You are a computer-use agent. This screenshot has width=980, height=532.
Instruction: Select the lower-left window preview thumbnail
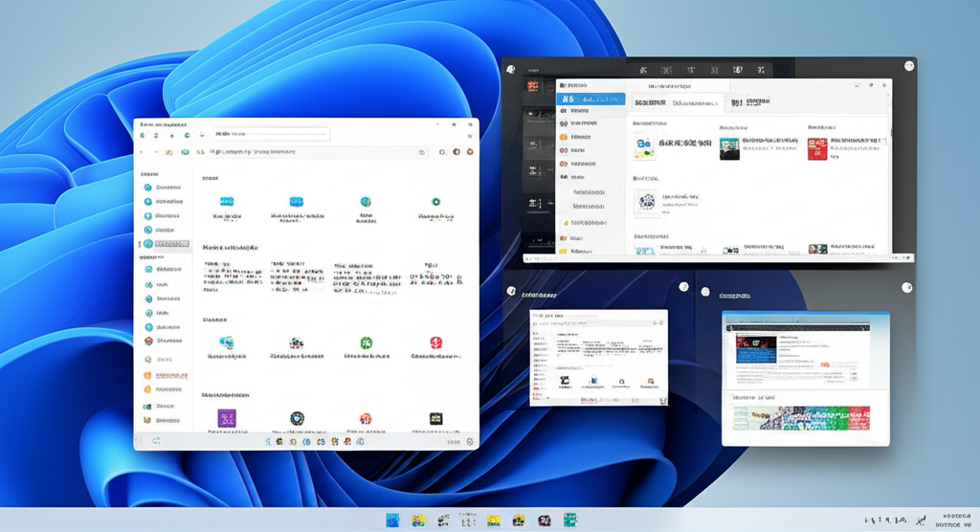(598, 357)
